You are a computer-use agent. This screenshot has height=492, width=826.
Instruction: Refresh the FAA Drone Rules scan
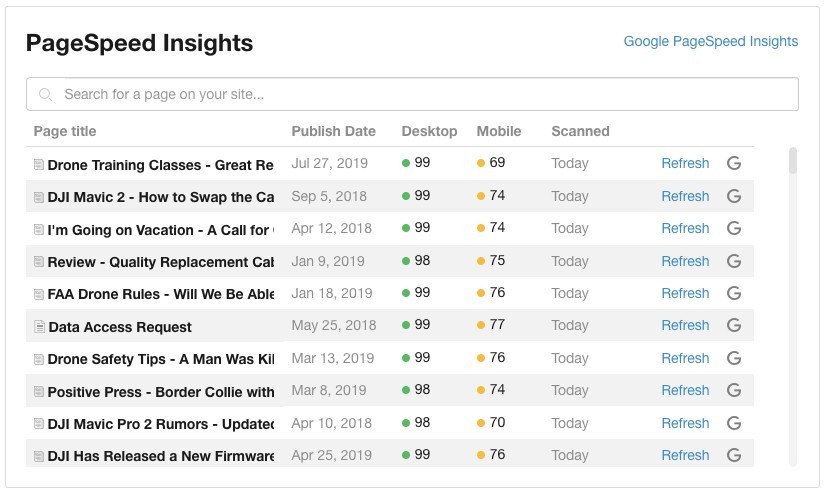pos(685,293)
